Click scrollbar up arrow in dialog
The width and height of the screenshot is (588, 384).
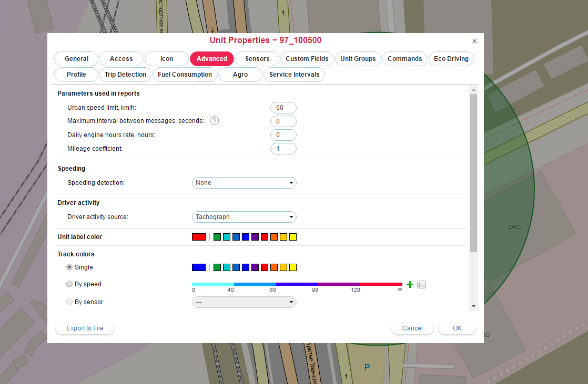pos(473,90)
